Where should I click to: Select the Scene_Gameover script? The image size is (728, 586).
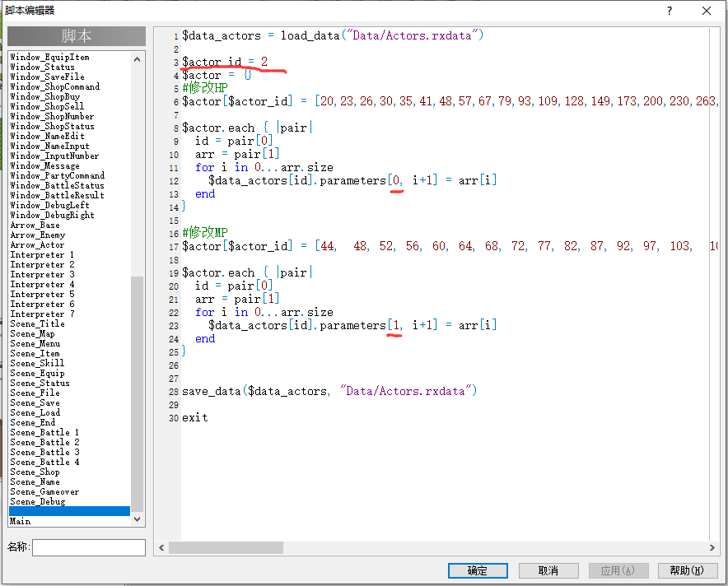[x=44, y=492]
